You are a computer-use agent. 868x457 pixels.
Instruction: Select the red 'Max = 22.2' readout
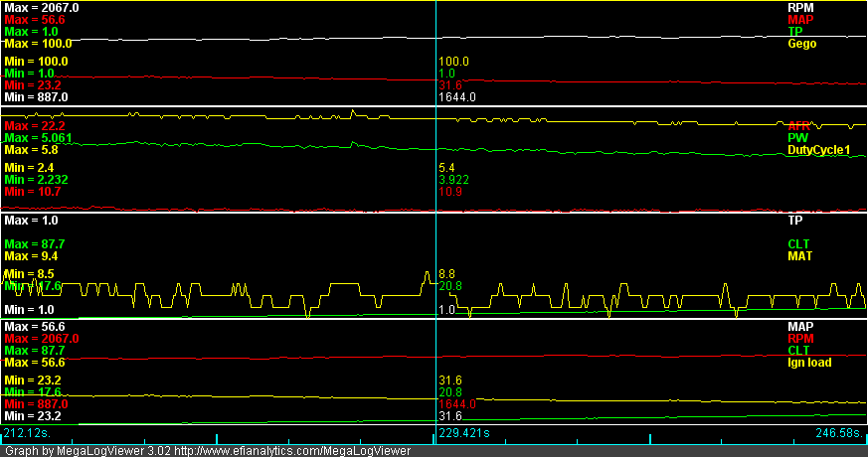tap(35, 126)
